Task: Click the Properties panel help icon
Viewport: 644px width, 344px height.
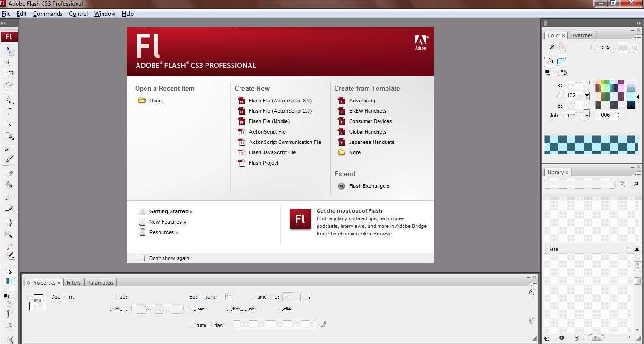Action: tap(532, 293)
